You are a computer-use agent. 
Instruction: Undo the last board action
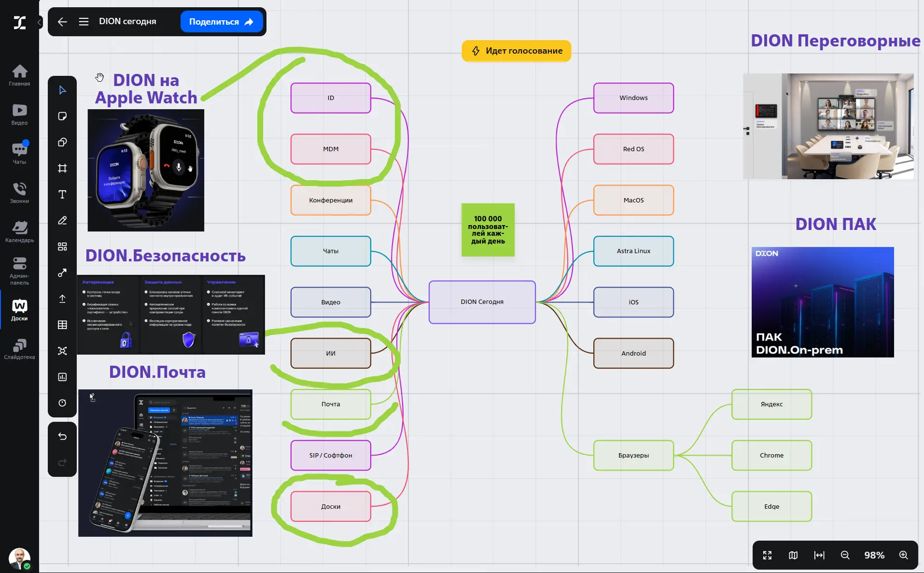pos(62,437)
